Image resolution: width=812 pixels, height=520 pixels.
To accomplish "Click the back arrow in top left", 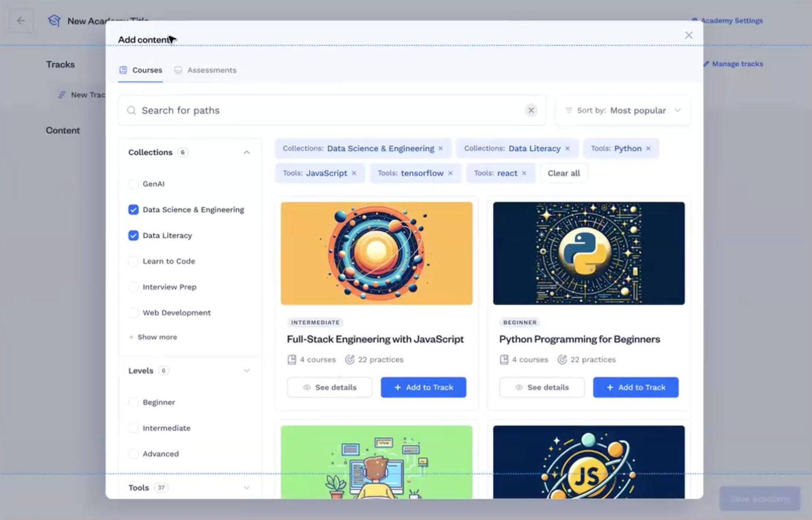I will pos(21,20).
